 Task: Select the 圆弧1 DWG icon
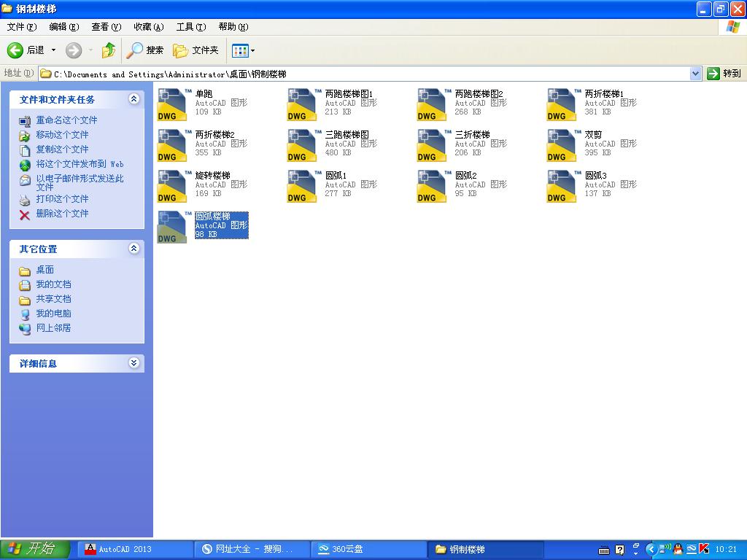pos(302,187)
